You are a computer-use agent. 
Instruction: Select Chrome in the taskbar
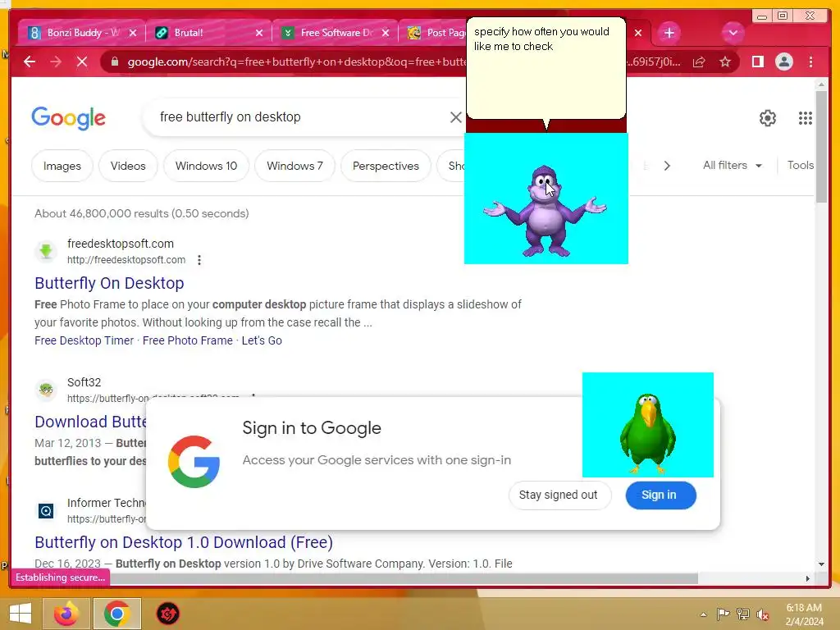coord(116,614)
